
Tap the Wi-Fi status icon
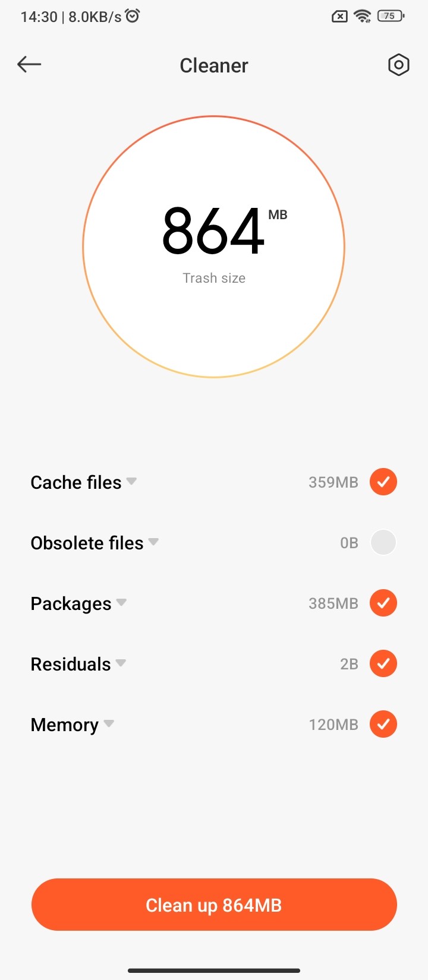tap(362, 16)
